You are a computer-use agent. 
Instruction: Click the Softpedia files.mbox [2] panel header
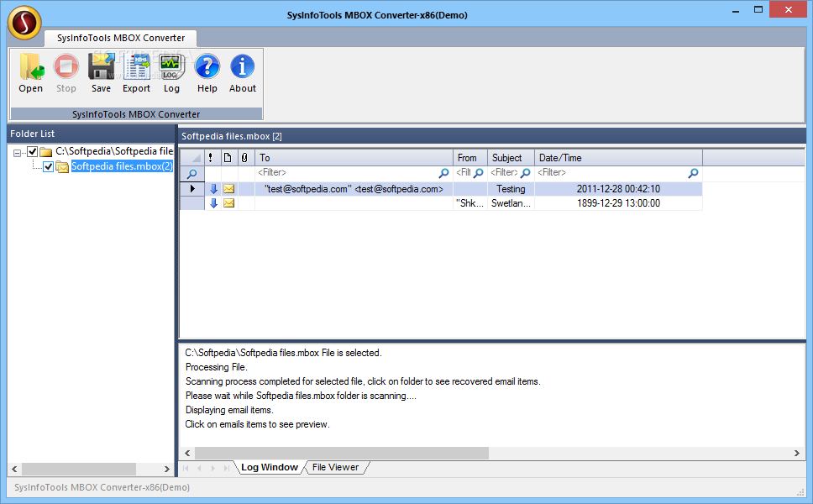(x=492, y=136)
